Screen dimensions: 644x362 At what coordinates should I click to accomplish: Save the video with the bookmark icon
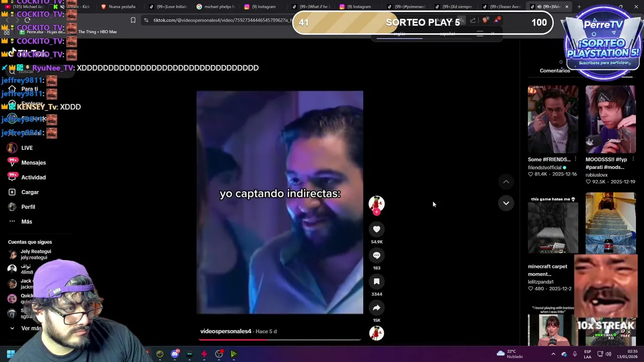[x=376, y=282]
